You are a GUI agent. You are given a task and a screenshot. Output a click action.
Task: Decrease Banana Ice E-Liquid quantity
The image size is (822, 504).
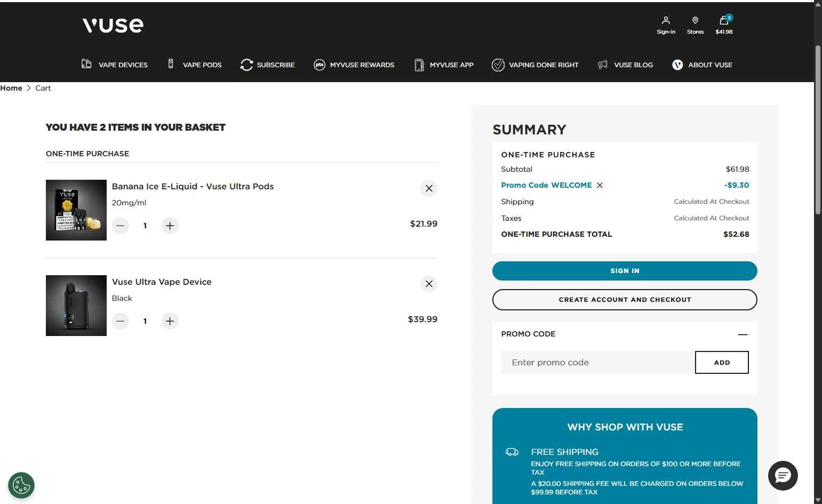(121, 226)
